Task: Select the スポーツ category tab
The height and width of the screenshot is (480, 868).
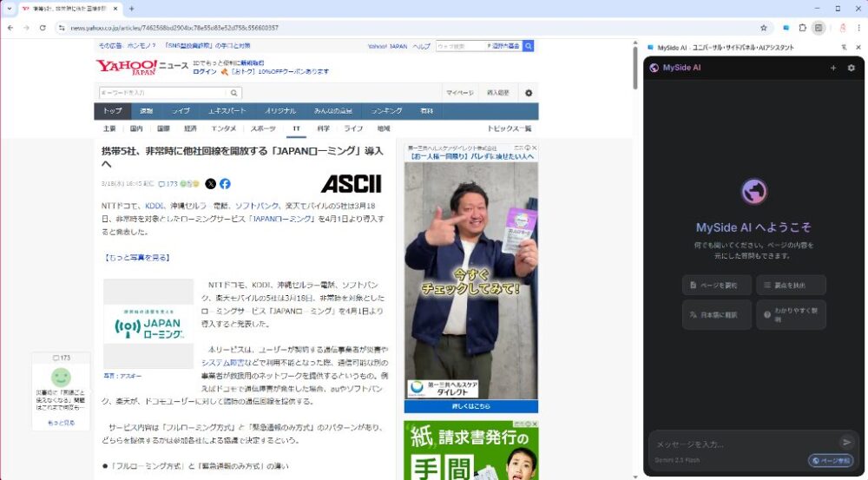Action: pyautogui.click(x=263, y=128)
